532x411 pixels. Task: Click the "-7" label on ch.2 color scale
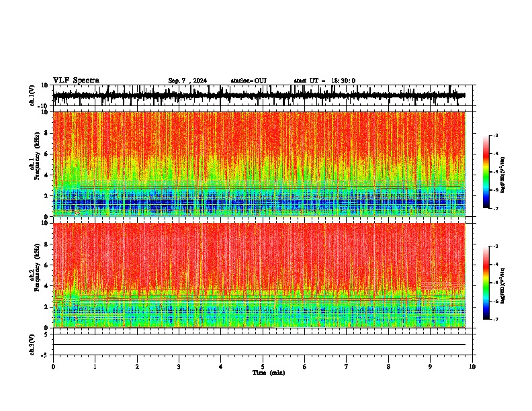(x=496, y=319)
